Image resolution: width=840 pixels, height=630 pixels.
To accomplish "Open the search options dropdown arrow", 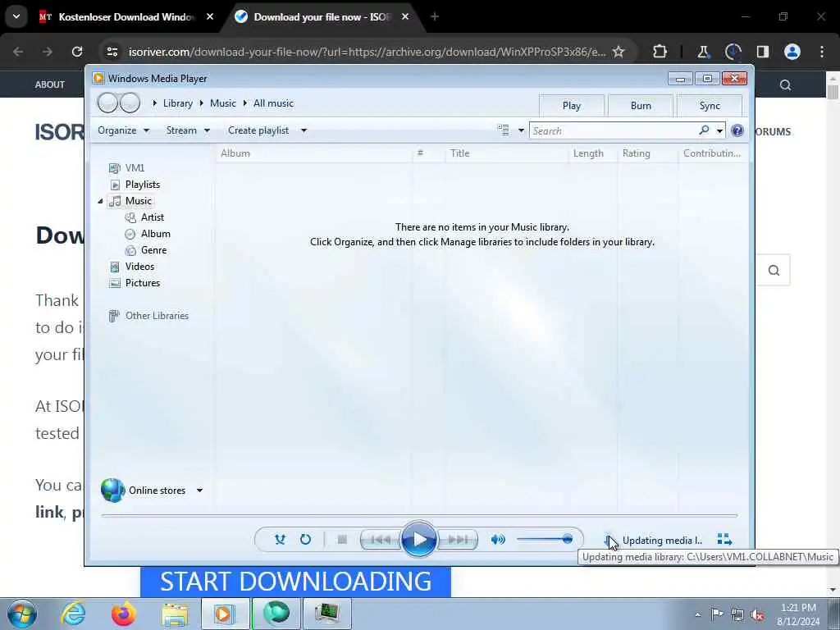I will point(719,130).
